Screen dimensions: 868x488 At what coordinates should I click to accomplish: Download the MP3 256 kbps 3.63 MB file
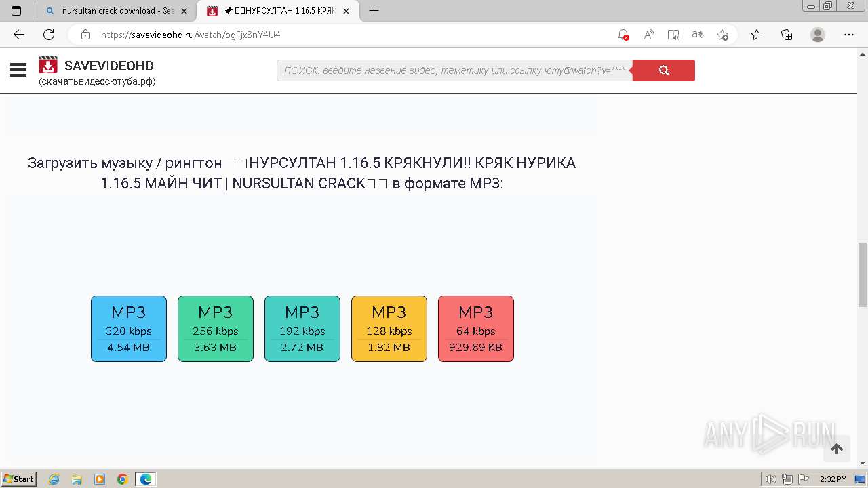216,329
